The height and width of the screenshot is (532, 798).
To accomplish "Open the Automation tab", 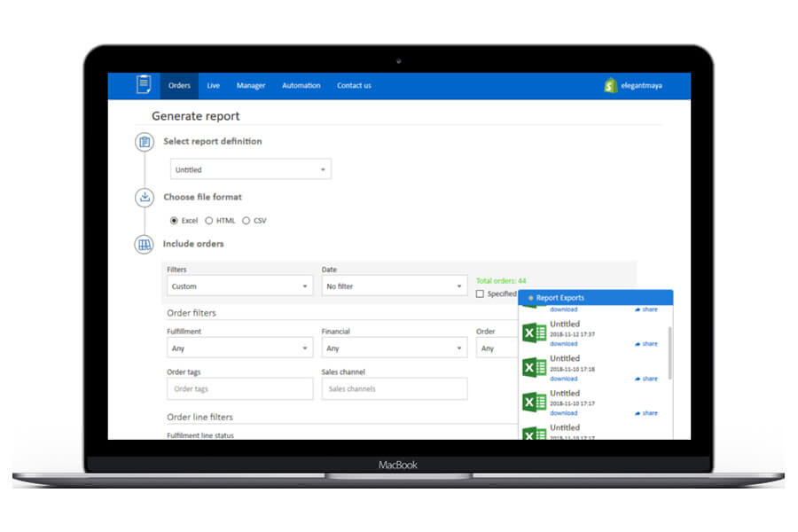I will coord(301,85).
